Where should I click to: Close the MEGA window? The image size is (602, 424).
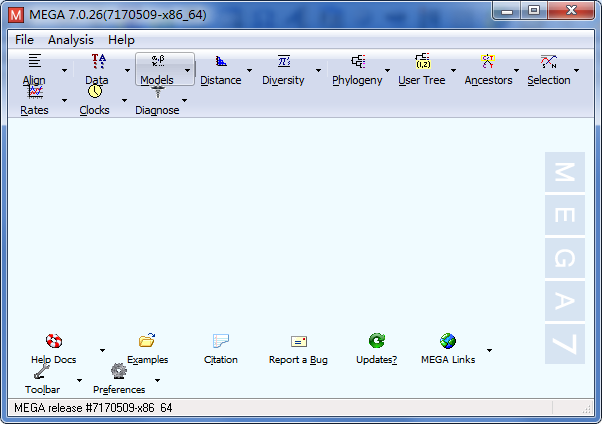tap(571, 10)
